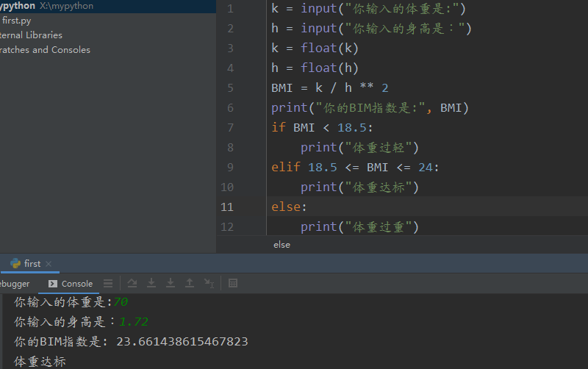This screenshot has width=588, height=369.
Task: Open first.py in the project tree
Action: click(x=16, y=21)
